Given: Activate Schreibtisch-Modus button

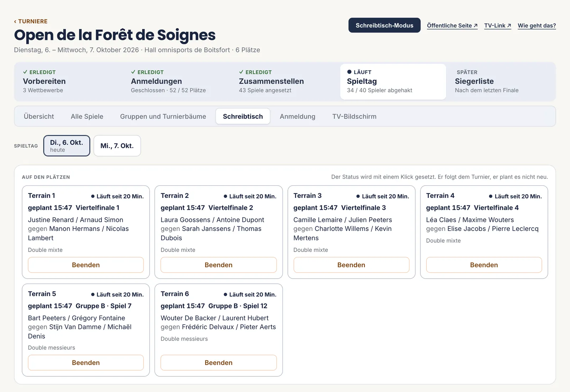Looking at the screenshot, I should 384,25.
